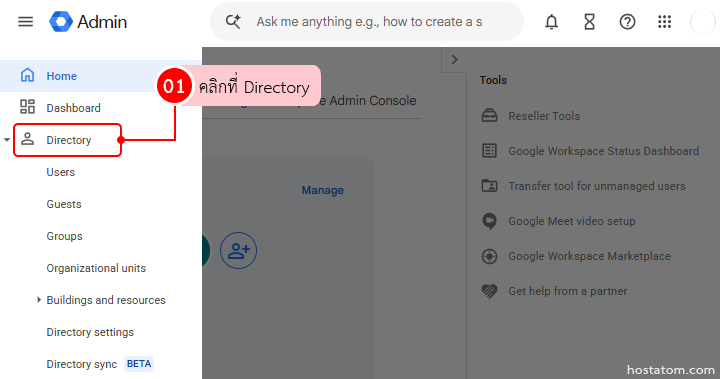Open Google Workspace Marketplace link
This screenshot has height=379, width=720.
[589, 256]
